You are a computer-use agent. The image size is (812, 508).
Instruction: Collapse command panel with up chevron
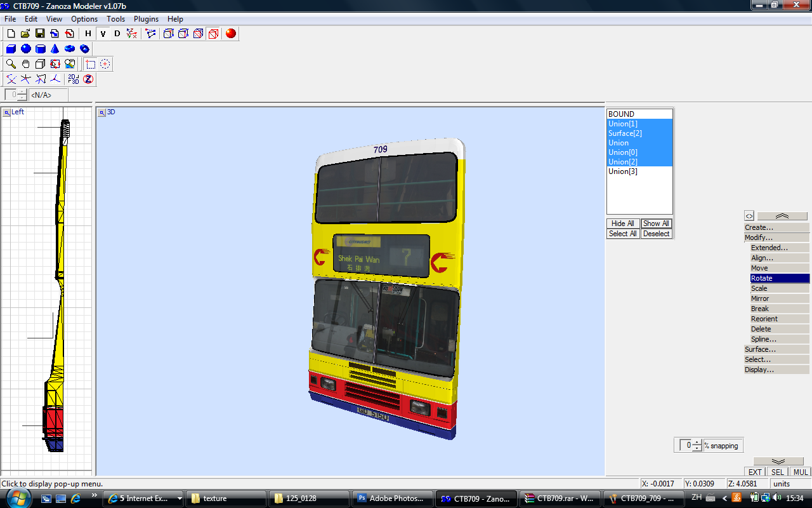pyautogui.click(x=782, y=216)
